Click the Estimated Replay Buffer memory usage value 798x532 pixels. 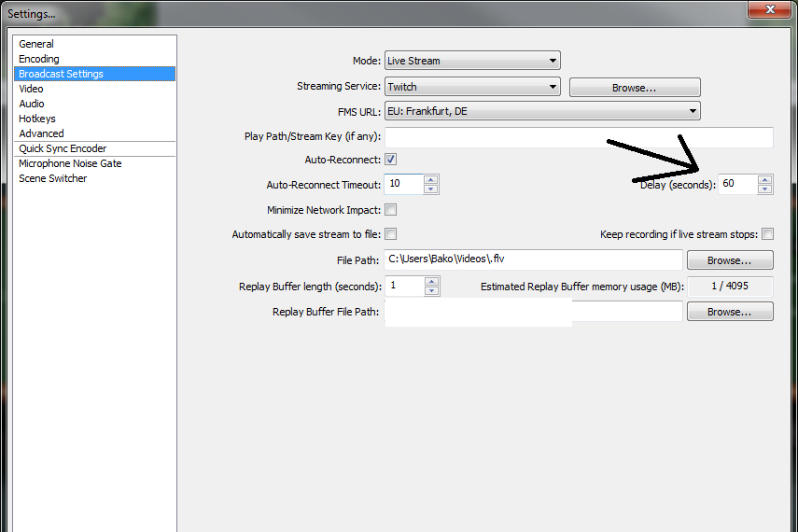[730, 287]
